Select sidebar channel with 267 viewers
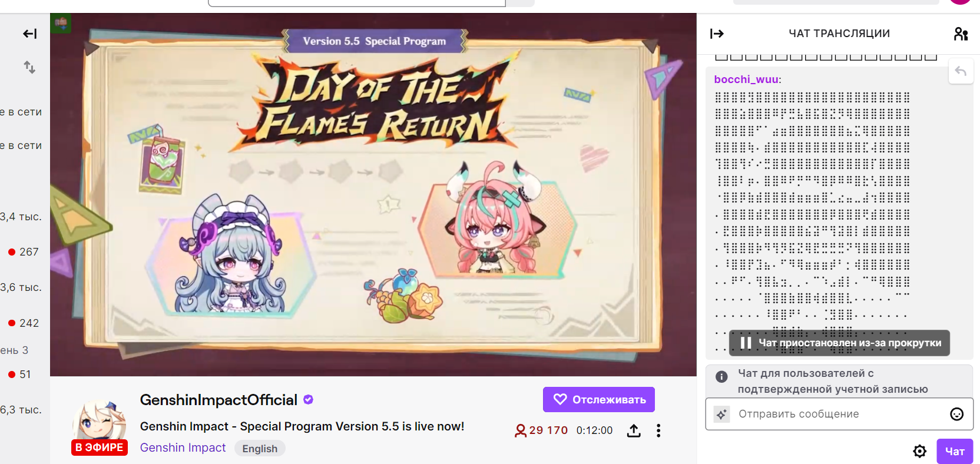This screenshot has width=980, height=464. tap(24, 251)
